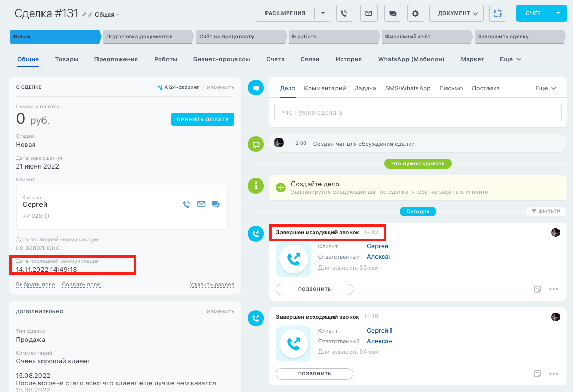Click the expand fullscreen icon near СЧЁТ
Viewport: 573px width, 392px height.
click(x=497, y=13)
